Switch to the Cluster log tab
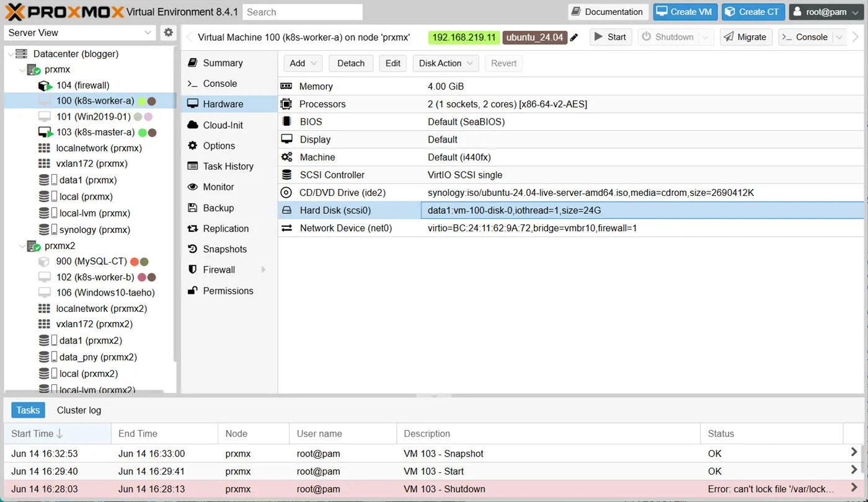 point(78,410)
